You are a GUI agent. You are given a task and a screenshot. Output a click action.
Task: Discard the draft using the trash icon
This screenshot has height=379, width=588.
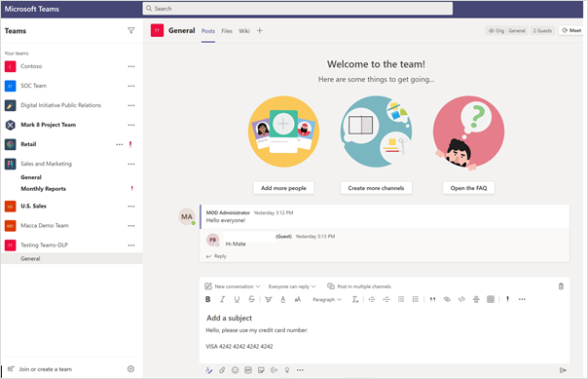561,286
